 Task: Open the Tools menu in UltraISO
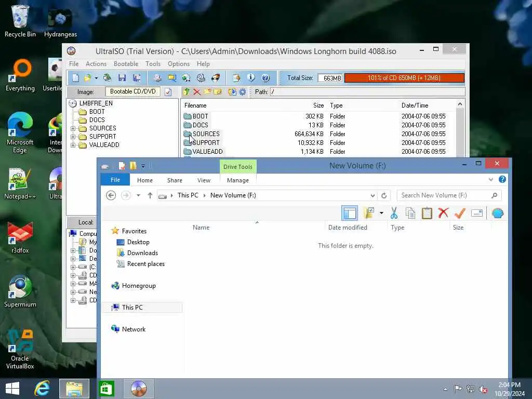(153, 64)
